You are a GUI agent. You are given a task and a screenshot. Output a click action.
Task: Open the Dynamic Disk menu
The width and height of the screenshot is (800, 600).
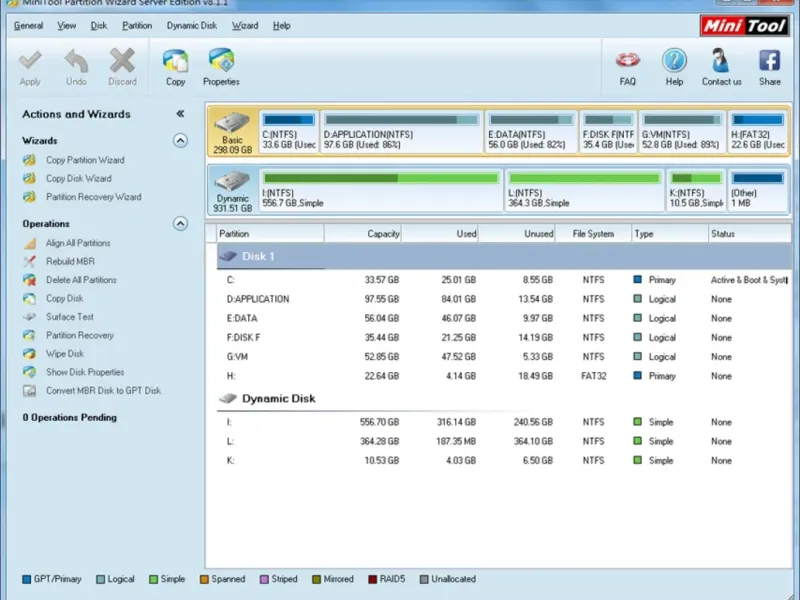click(x=189, y=26)
